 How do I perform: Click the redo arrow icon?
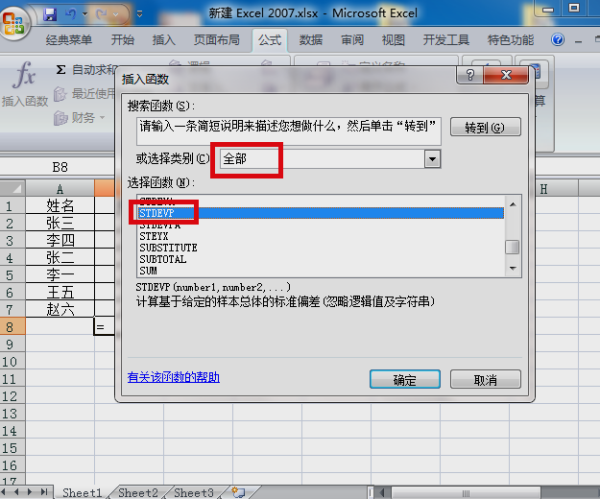pyautogui.click(x=102, y=15)
